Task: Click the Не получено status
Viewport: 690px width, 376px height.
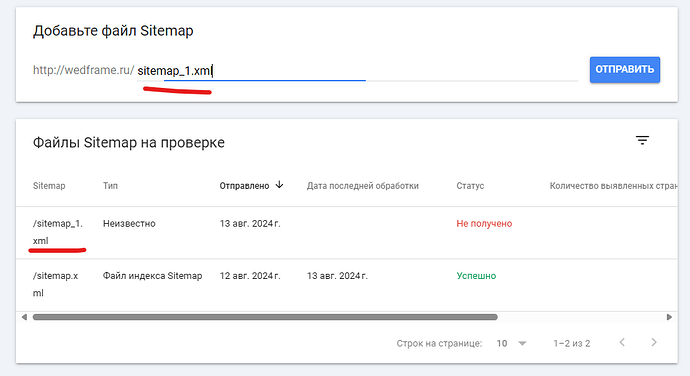Action: (484, 224)
